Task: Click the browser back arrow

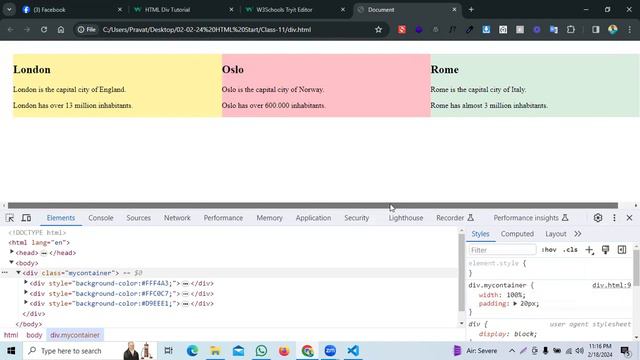Action: 11,29
